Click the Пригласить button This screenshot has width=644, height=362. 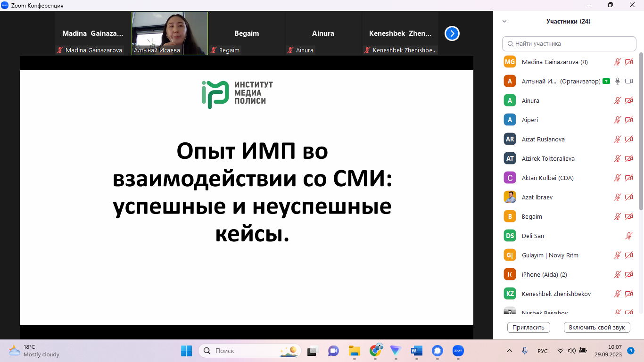(x=528, y=327)
